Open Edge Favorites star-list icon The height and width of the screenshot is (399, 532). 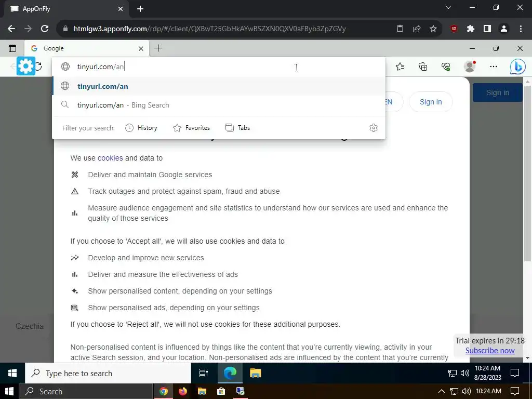pos(400,66)
